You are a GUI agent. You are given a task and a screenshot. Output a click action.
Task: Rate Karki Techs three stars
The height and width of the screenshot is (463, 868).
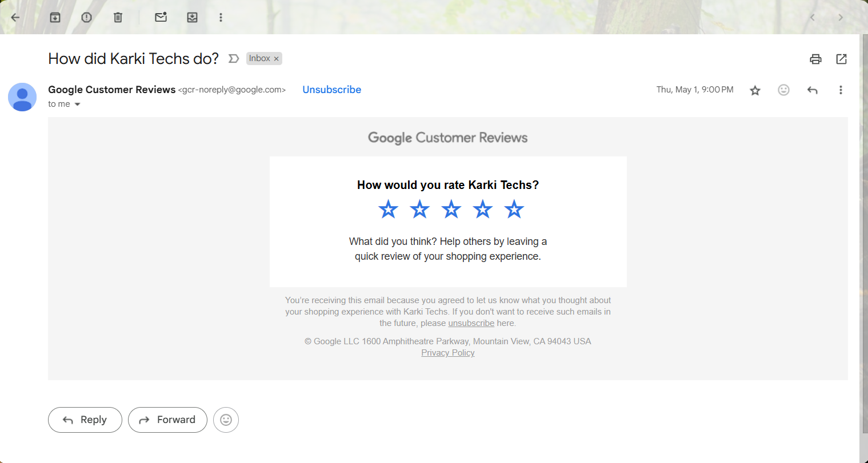pos(451,210)
